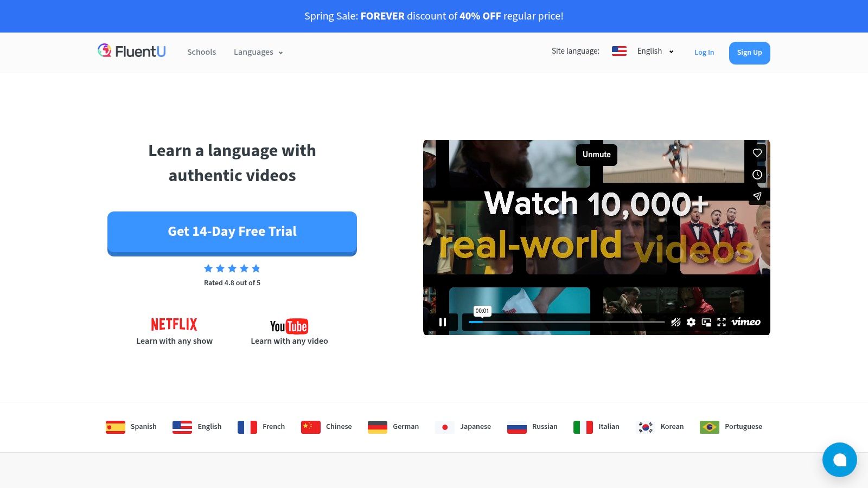This screenshot has width=868, height=488.
Task: Open the Schools page
Action: (201, 52)
